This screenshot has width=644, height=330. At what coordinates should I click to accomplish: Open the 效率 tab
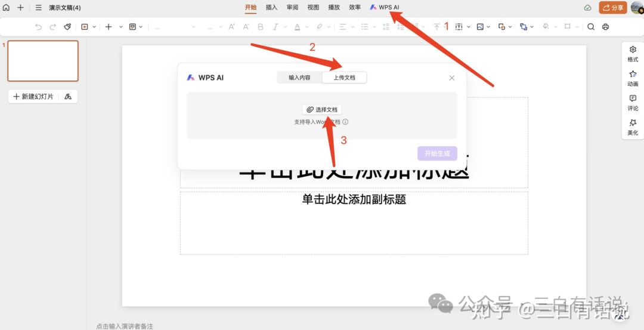(x=355, y=7)
